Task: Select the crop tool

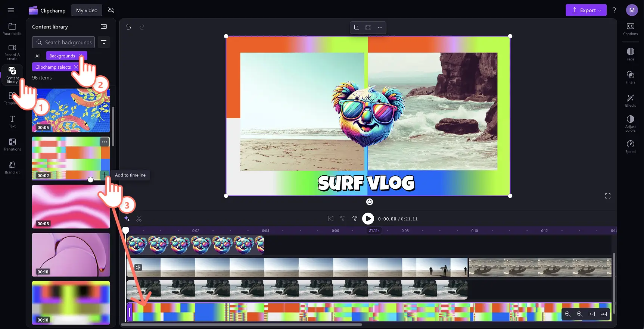Action: tap(356, 27)
